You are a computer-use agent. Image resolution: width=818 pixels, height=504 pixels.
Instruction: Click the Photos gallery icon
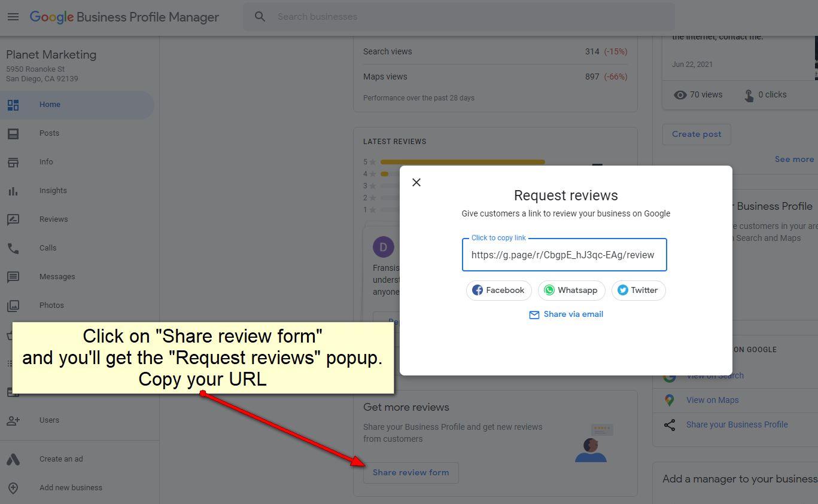13,306
